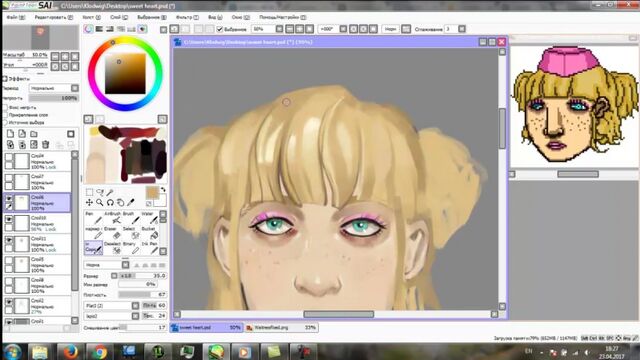Toggle visibility eye of layer Слой2
Viewport: 640px width, 360px height.
point(9,302)
